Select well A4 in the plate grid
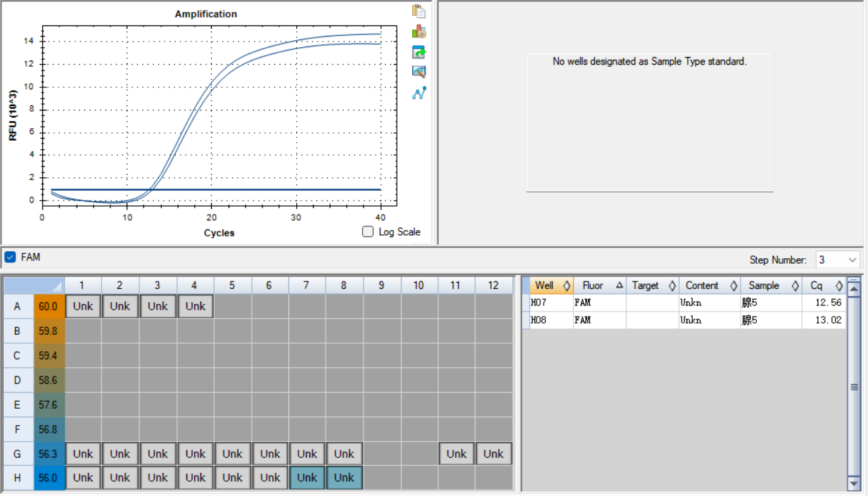The image size is (868, 496). (196, 306)
